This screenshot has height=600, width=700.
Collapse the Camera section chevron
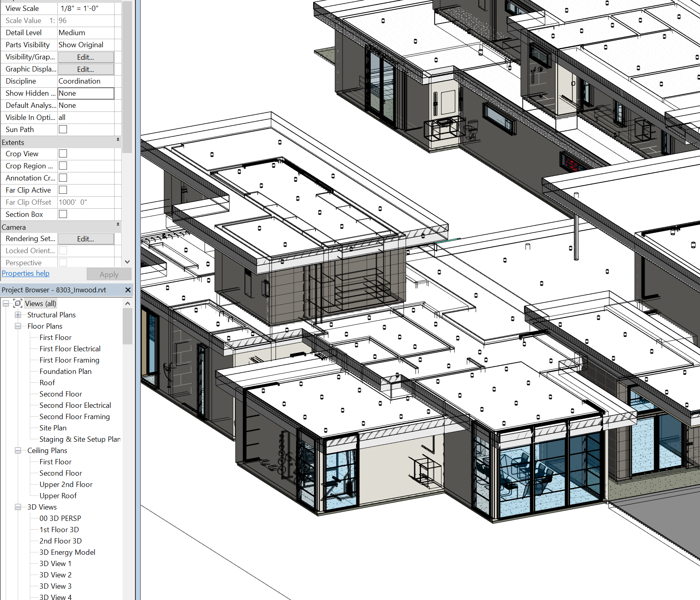[118, 224]
